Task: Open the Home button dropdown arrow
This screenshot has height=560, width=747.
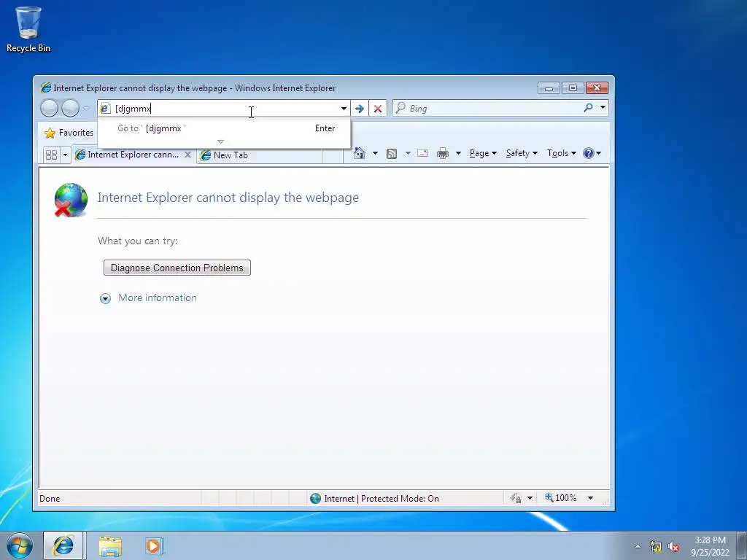Action: pos(375,153)
